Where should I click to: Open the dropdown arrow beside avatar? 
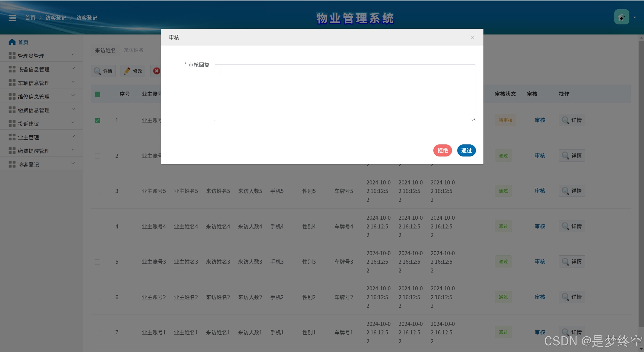[x=635, y=17]
